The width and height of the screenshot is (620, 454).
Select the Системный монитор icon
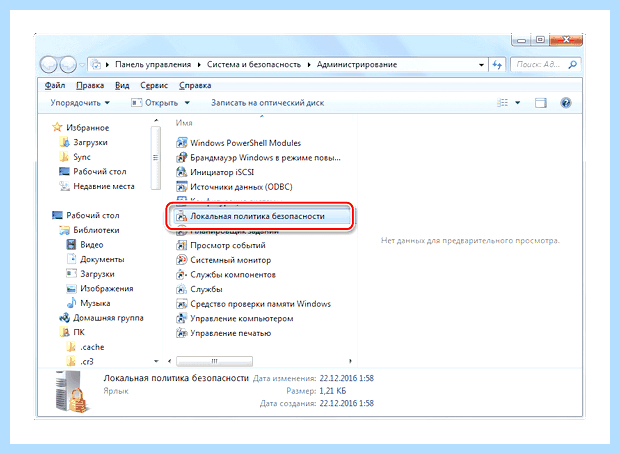pyautogui.click(x=181, y=260)
